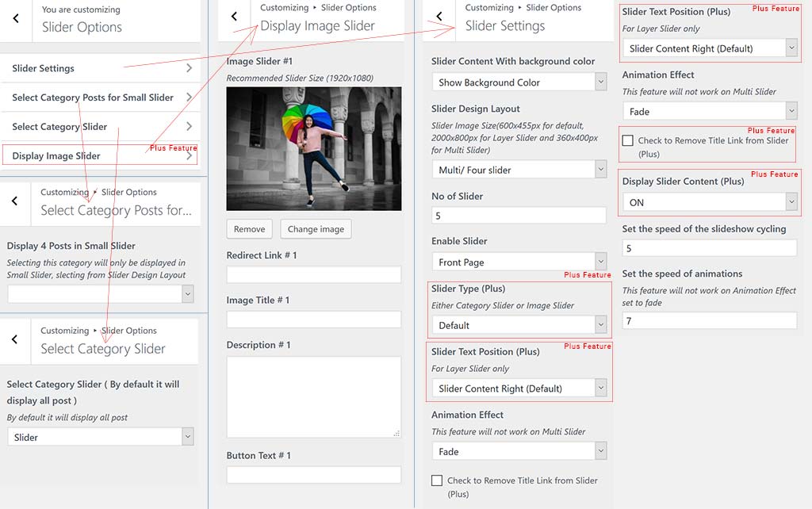The width and height of the screenshot is (812, 509).
Task: Open Display Slider Content dropdown set to ON
Action: click(709, 203)
